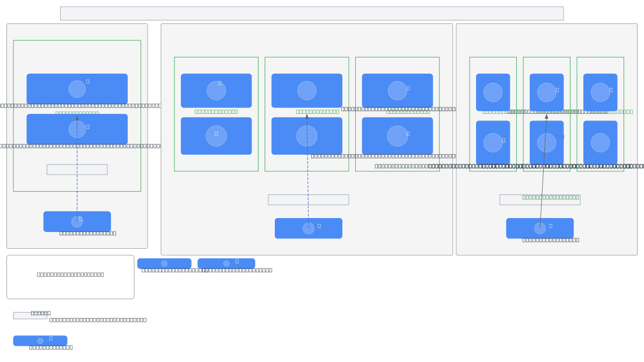Viewport: 644px width, 362px height.
Task: Select the blue node at the bottom of middle panel
Action: 309,228
